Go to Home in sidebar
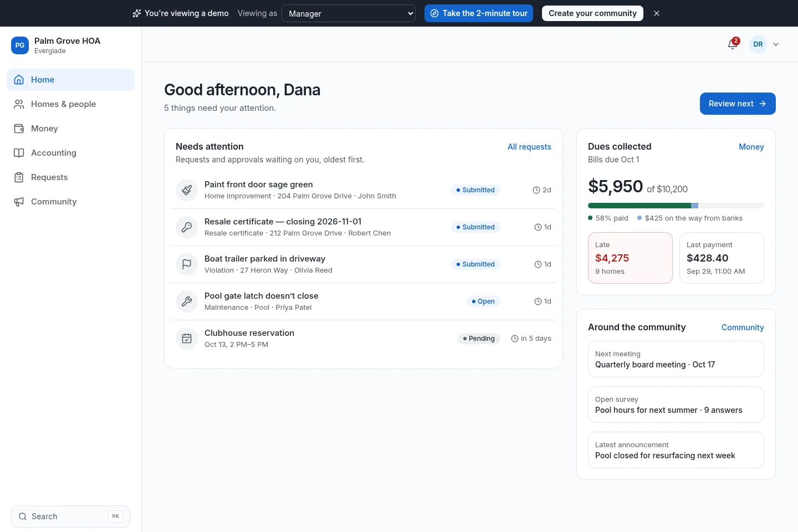The width and height of the screenshot is (798, 532). pyautogui.click(x=70, y=80)
